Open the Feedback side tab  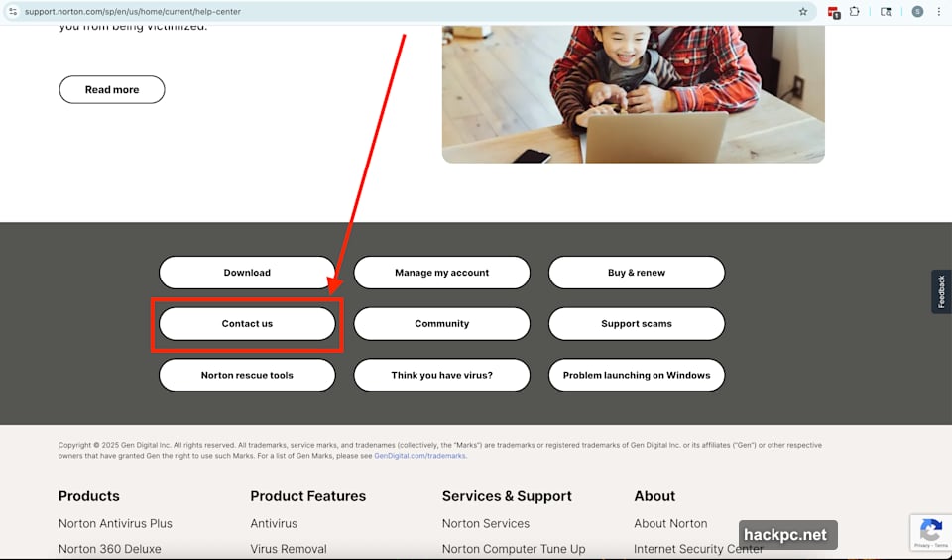tap(942, 291)
